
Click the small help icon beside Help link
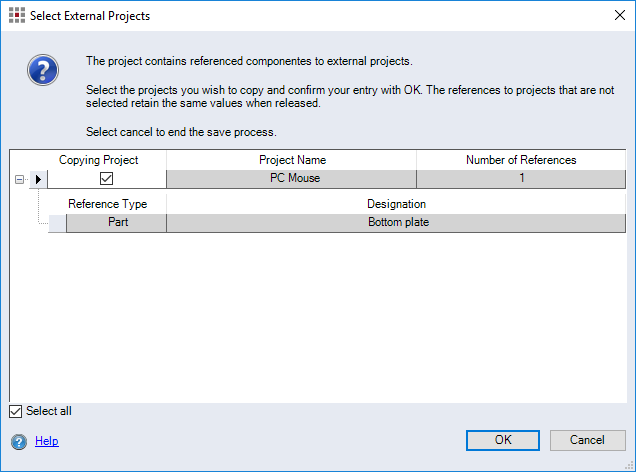[x=19, y=441]
